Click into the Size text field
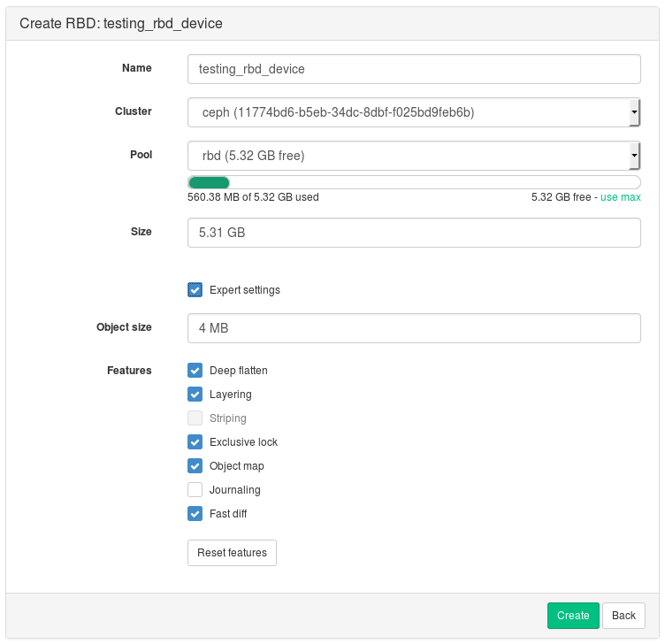The width and height of the screenshot is (665, 644). [x=414, y=233]
